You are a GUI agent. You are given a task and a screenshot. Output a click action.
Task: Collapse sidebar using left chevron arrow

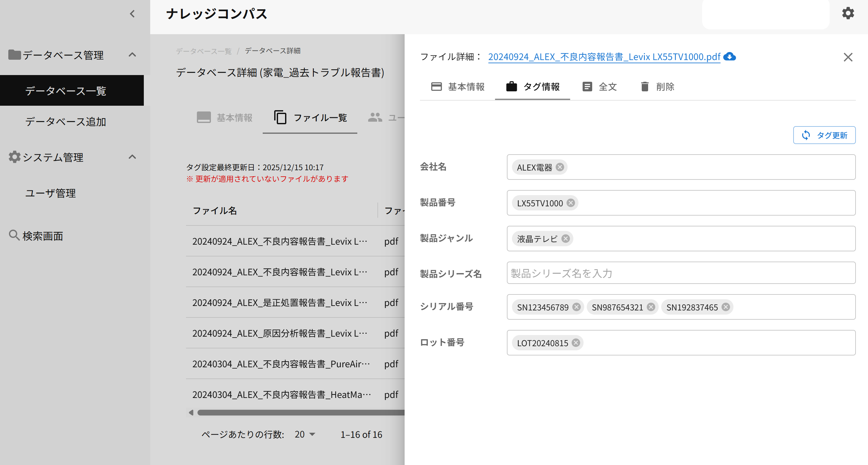click(x=132, y=14)
